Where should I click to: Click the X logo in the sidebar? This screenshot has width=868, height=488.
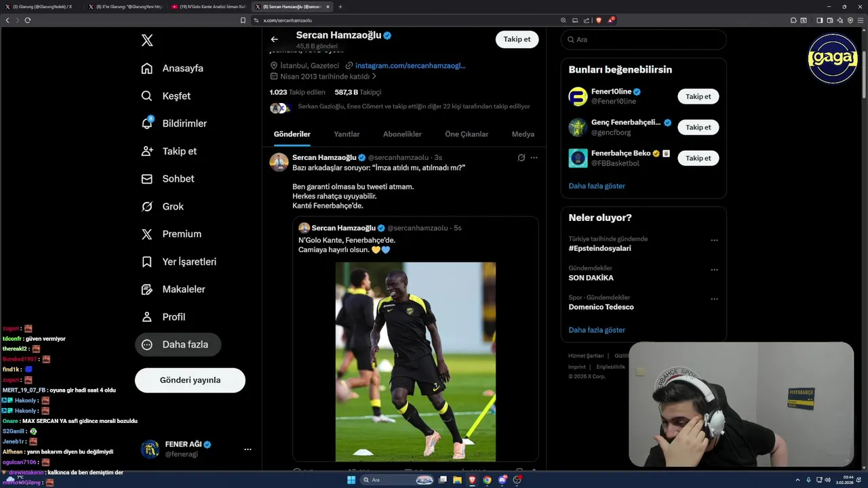tap(147, 41)
